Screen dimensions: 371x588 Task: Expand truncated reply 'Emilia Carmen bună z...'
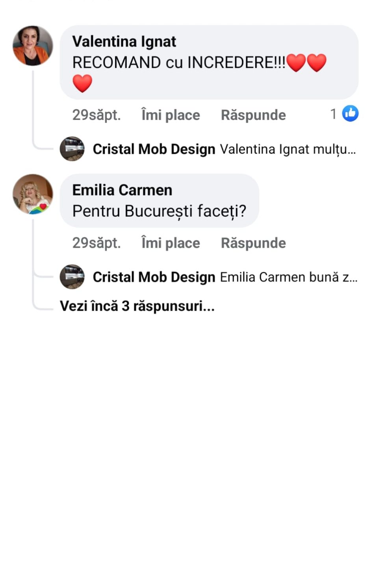[x=288, y=277]
